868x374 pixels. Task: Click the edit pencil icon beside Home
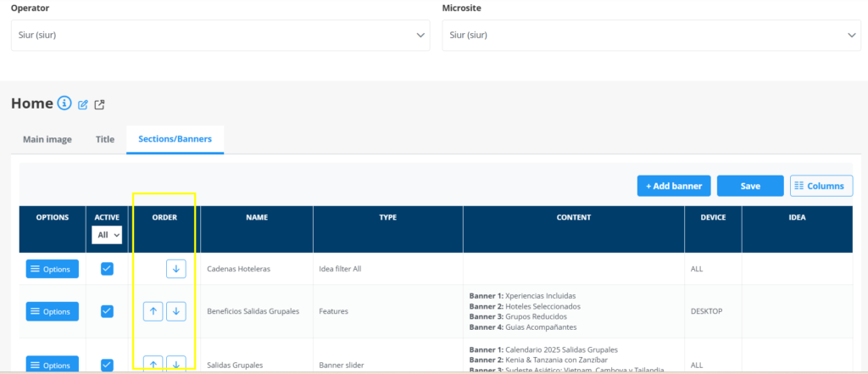83,105
